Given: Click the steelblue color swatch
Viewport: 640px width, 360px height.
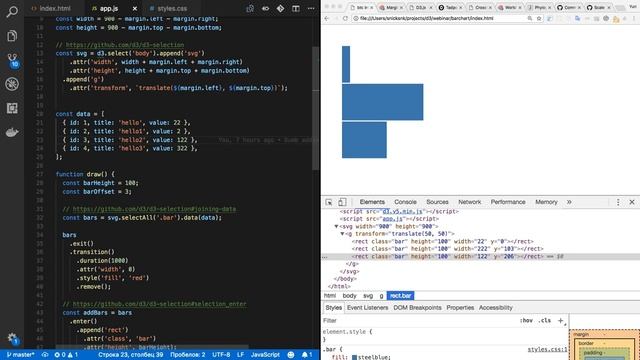Looking at the screenshot, I should [x=354, y=358].
